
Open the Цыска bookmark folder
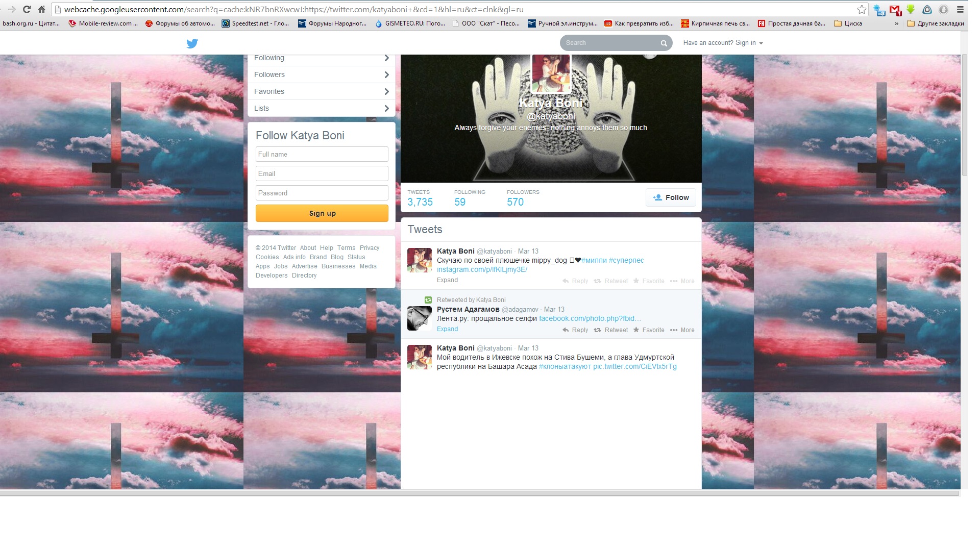(x=848, y=23)
